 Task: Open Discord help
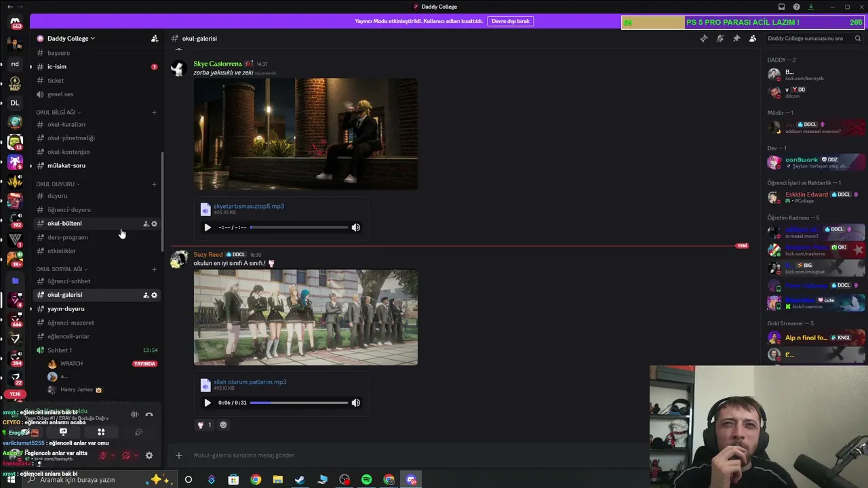(x=797, y=7)
